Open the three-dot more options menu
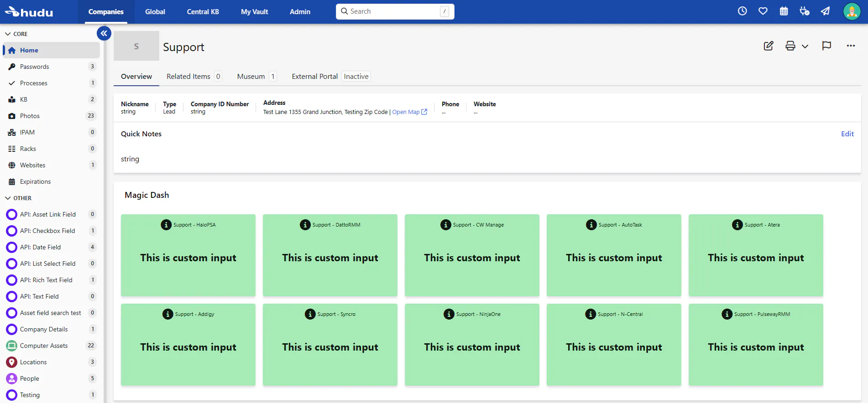The width and height of the screenshot is (868, 403). pyautogui.click(x=851, y=46)
